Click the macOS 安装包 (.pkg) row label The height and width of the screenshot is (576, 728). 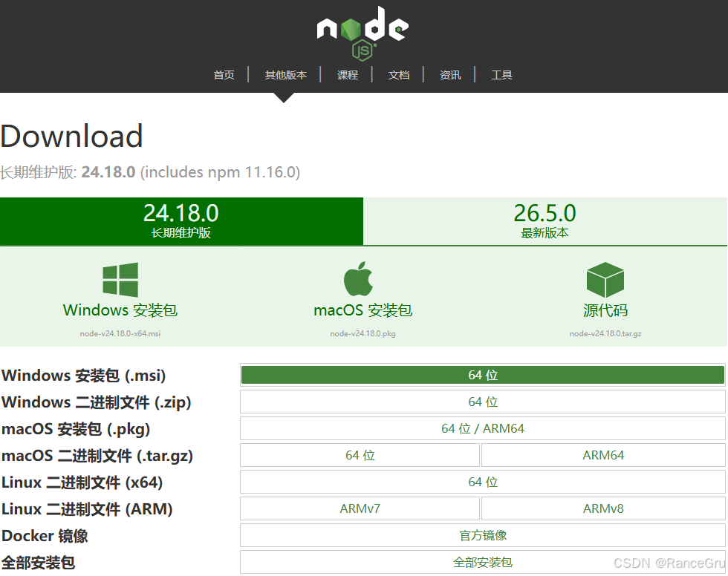(76, 429)
